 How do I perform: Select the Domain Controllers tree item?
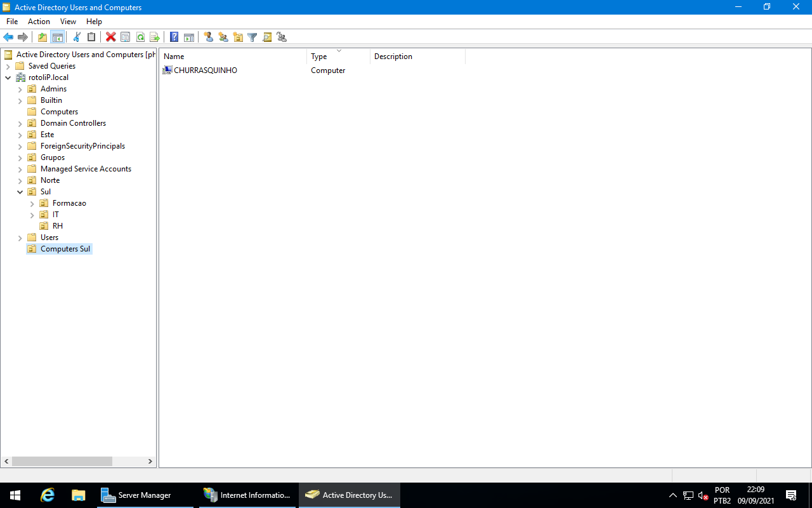point(73,123)
